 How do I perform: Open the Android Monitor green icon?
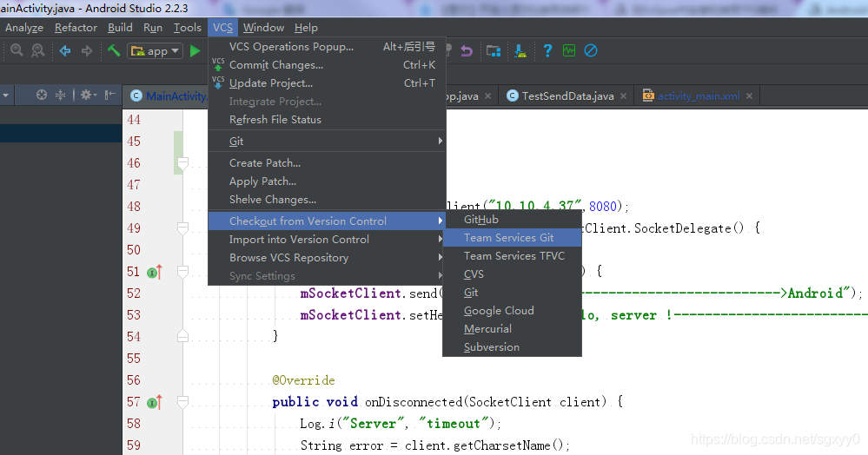click(569, 50)
